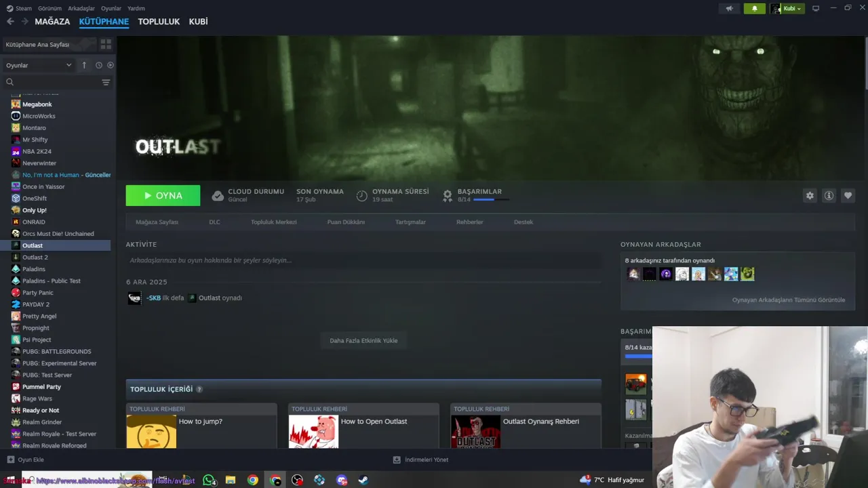This screenshot has width=868, height=488.
Task: Open File Explorer in the taskbar
Action: (x=231, y=480)
